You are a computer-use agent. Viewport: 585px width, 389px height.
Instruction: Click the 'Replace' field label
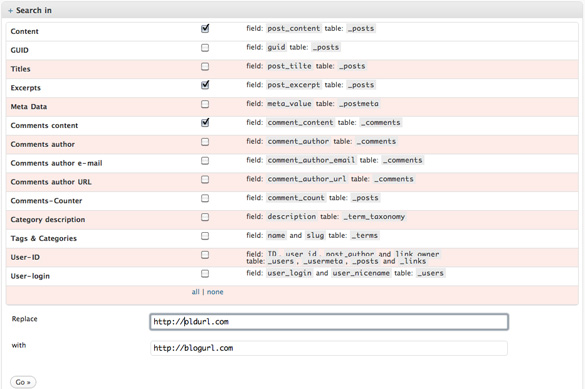(x=25, y=319)
